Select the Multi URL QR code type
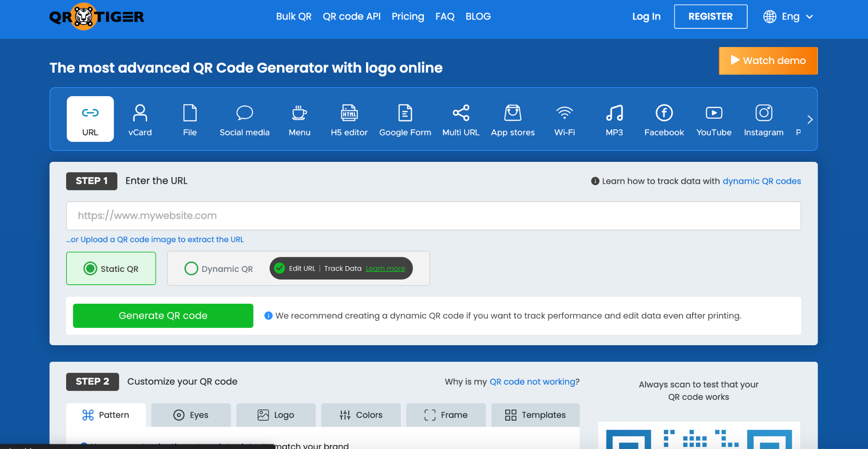Screen dimensions: 868x449 pos(460,119)
